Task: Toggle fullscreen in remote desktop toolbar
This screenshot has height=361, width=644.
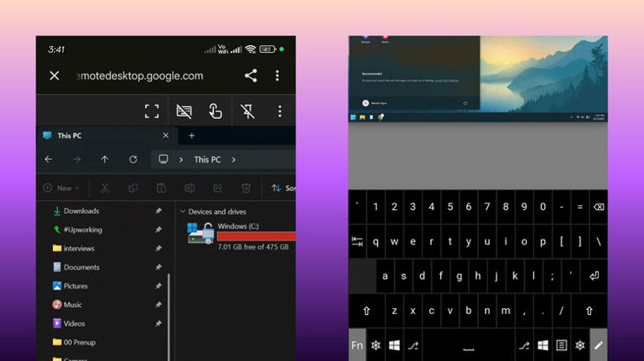Action: [152, 111]
